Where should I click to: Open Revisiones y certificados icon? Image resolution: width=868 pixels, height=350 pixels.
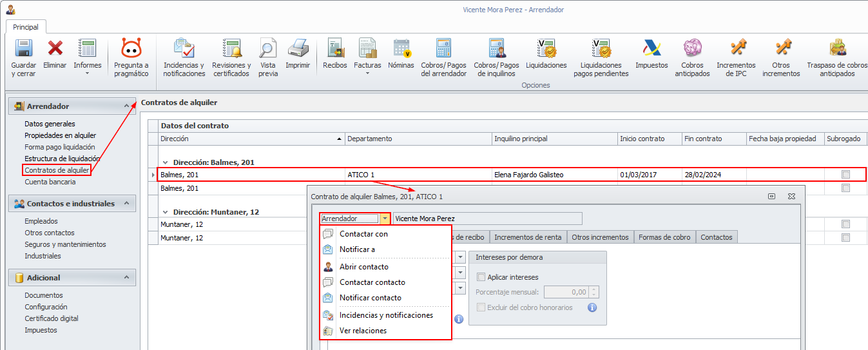231,48
